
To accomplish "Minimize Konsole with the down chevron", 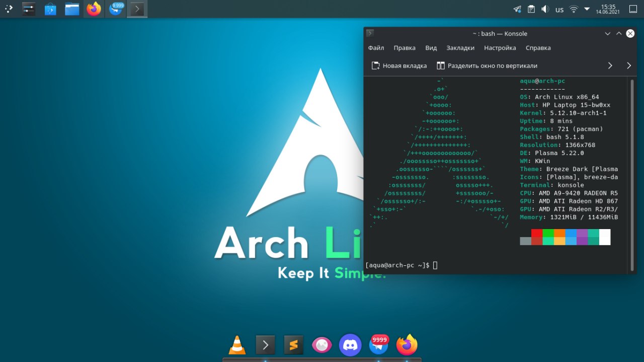I will [608, 34].
